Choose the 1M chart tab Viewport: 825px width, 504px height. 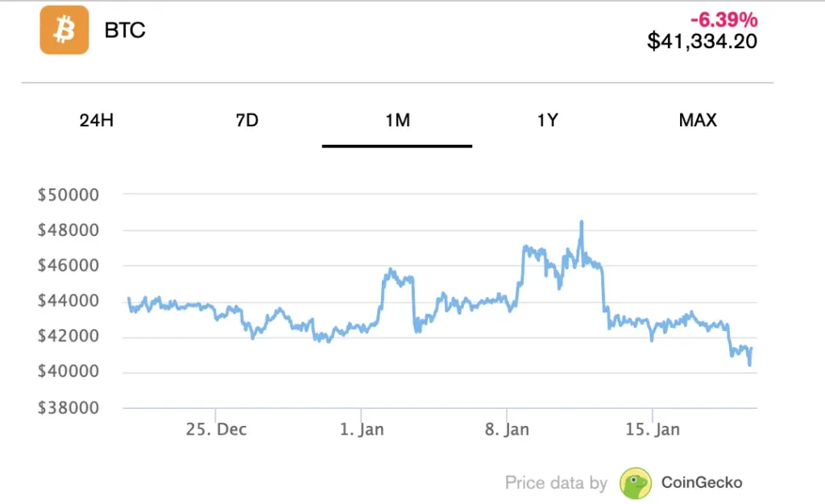pyautogui.click(x=397, y=121)
